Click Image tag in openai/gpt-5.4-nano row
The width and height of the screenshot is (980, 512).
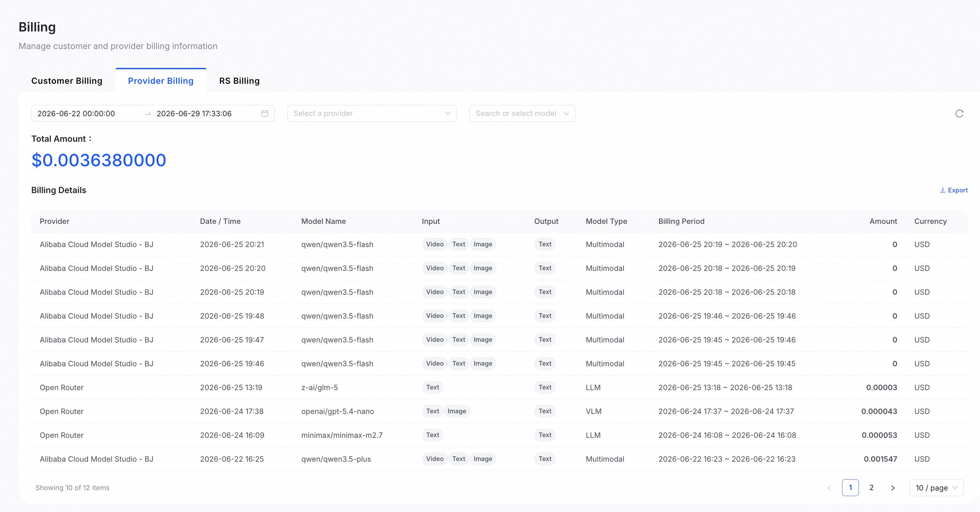pos(457,411)
